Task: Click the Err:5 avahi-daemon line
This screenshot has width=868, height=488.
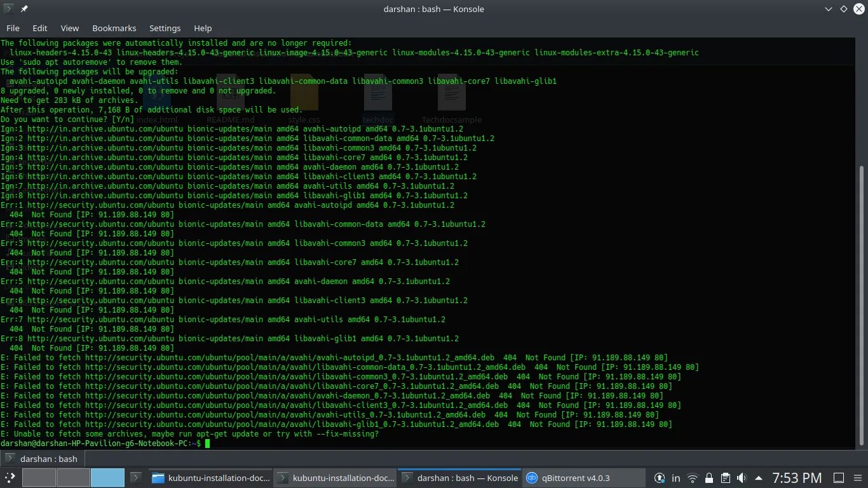Action: click(x=225, y=281)
